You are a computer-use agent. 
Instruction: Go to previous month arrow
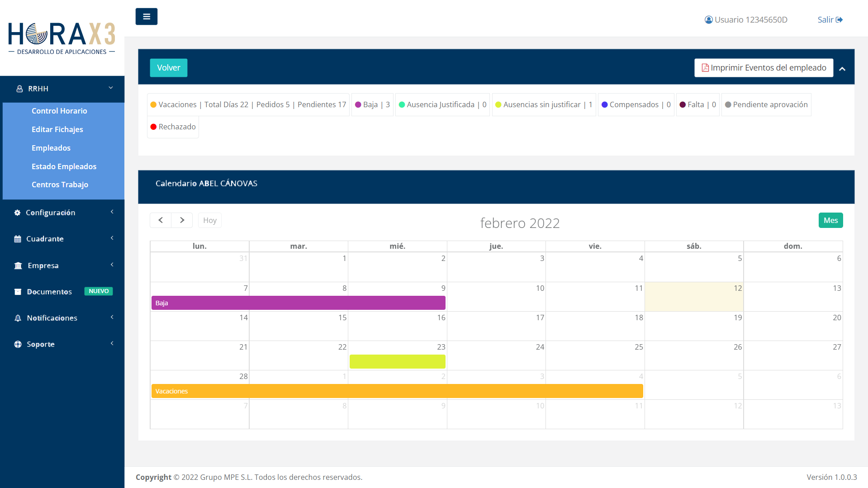coord(161,220)
